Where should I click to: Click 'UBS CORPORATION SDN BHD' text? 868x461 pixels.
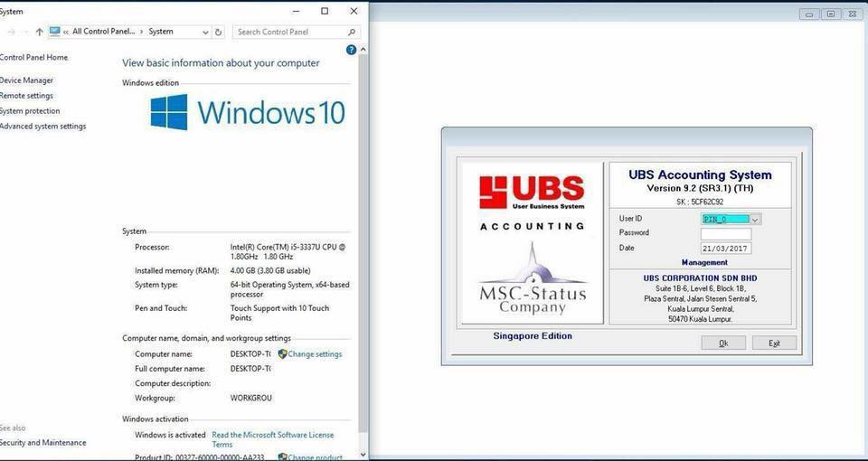coord(700,278)
